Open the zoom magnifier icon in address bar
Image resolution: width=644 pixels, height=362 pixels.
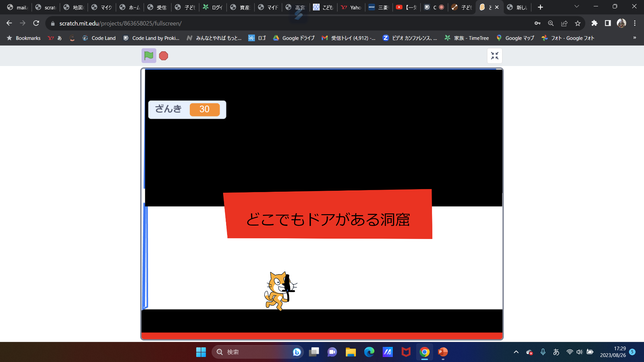551,23
